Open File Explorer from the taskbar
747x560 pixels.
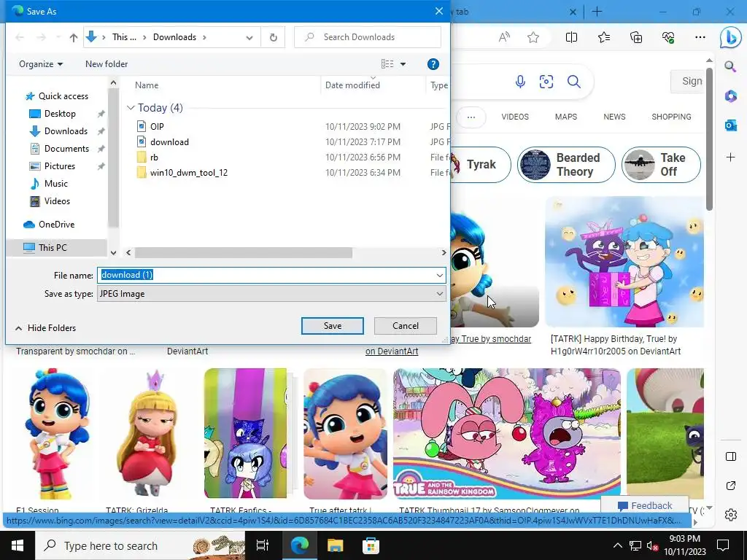335,545
